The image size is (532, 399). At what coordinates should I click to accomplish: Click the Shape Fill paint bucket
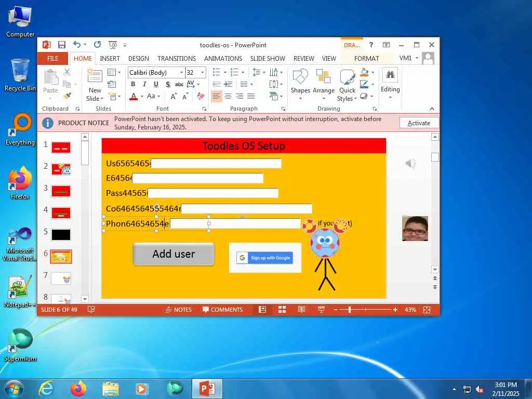[x=364, y=72]
